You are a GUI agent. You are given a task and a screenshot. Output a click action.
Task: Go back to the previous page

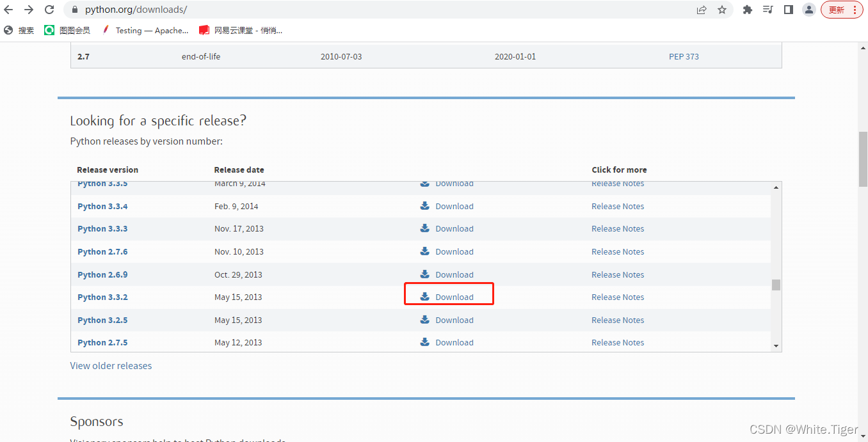pos(9,10)
